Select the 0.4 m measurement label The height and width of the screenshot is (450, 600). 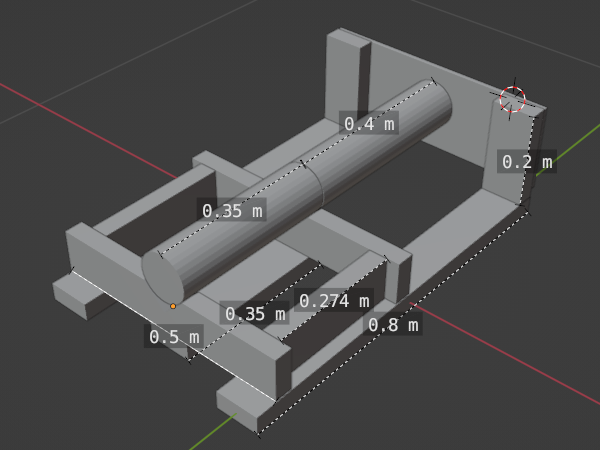pos(369,124)
